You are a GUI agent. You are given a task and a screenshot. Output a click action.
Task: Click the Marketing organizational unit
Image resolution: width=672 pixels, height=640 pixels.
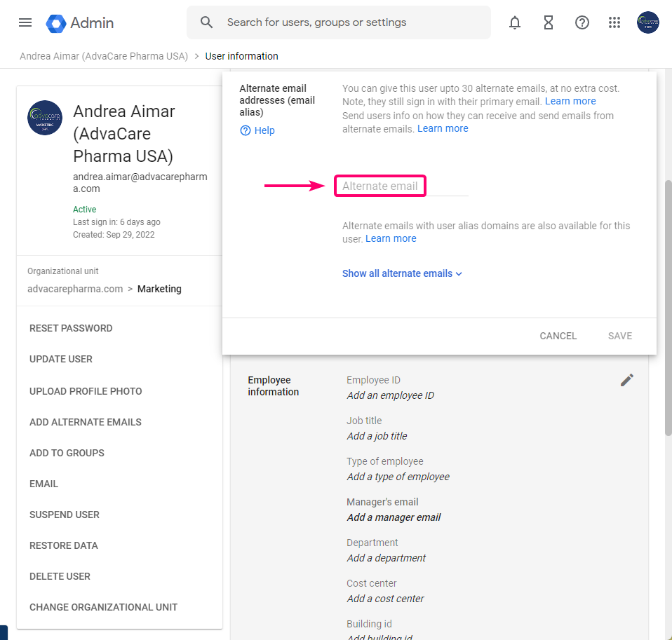pyautogui.click(x=159, y=289)
